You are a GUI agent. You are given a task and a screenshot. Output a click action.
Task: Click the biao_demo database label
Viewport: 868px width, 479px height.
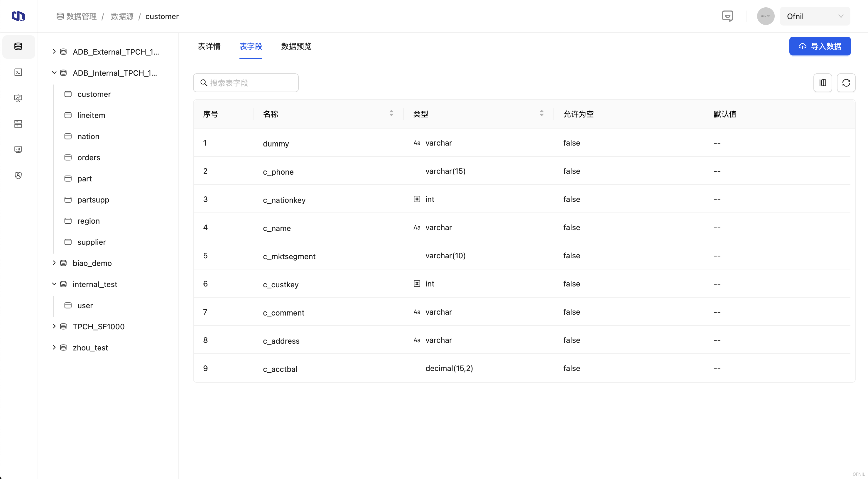(92, 263)
